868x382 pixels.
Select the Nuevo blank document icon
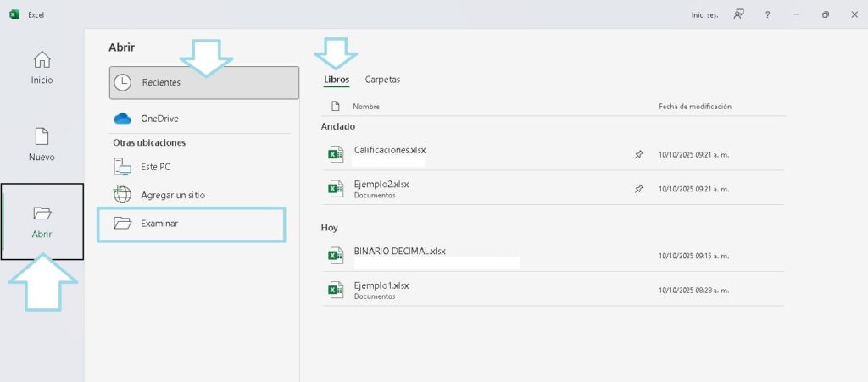(x=42, y=136)
